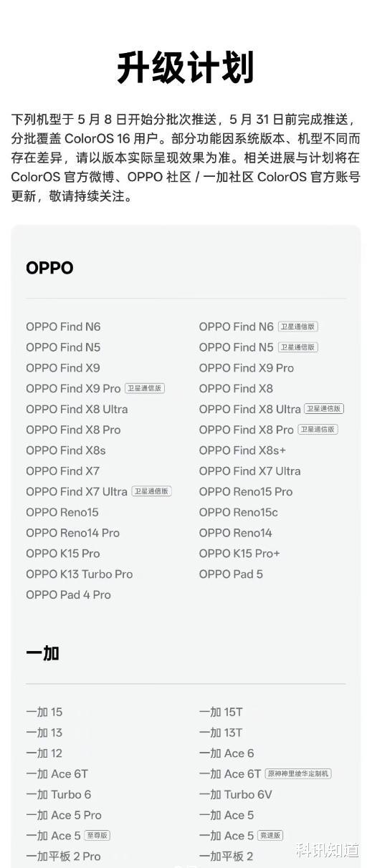The height and width of the screenshot is (868, 367).
Task: Click the 卫星通信版 tag beside Find X7 Ultra
Action: coord(151,491)
